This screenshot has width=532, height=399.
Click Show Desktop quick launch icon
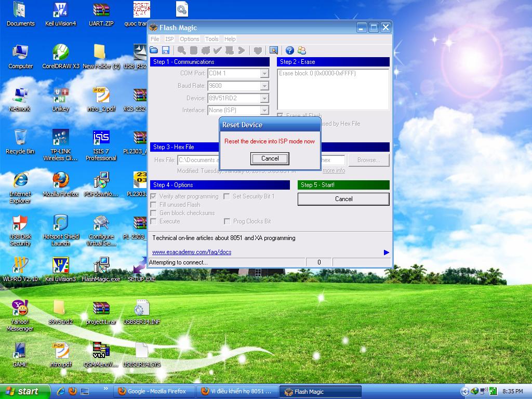pos(85,391)
